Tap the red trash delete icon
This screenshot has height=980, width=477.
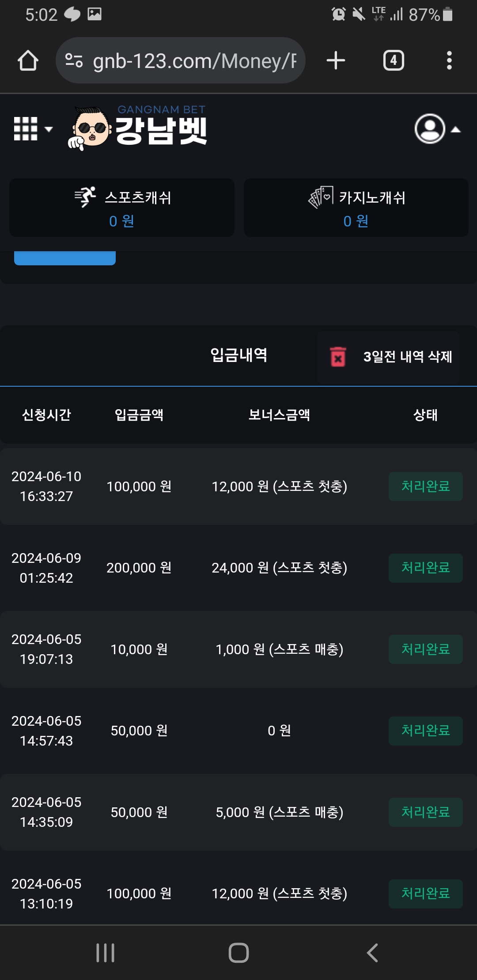pyautogui.click(x=338, y=357)
